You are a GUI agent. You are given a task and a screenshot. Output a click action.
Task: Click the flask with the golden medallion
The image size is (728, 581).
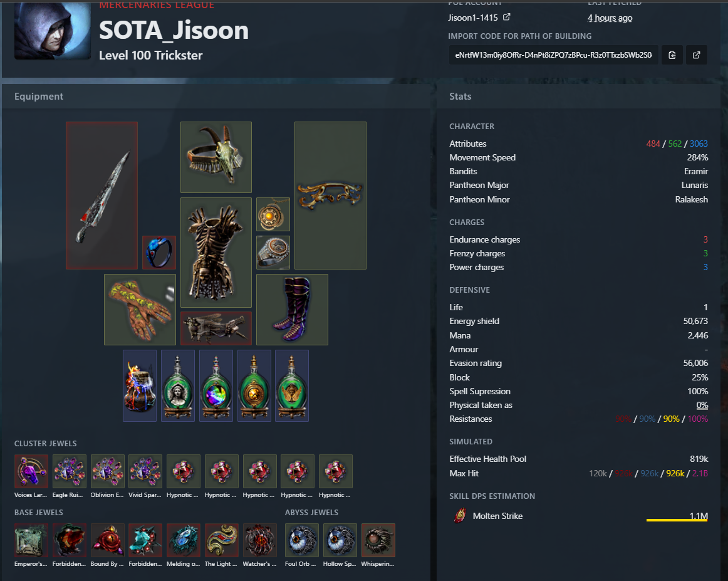254,386
